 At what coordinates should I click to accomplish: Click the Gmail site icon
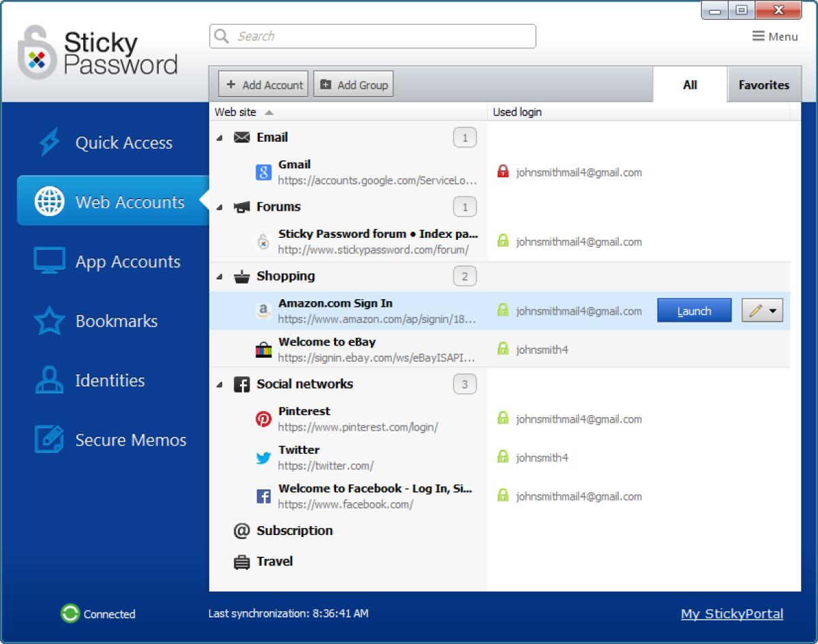coord(263,172)
